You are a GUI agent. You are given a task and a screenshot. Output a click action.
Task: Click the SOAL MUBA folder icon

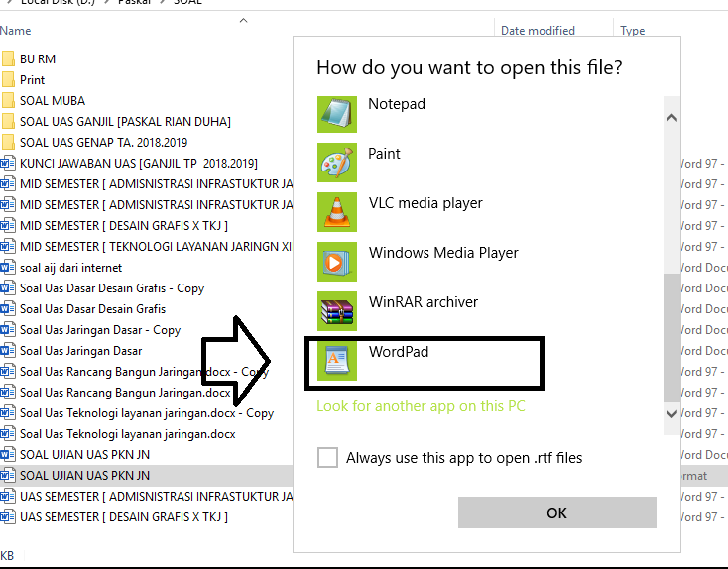tap(8, 101)
